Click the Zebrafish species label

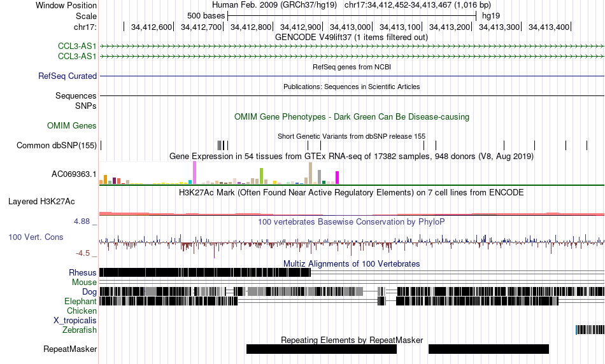point(80,330)
